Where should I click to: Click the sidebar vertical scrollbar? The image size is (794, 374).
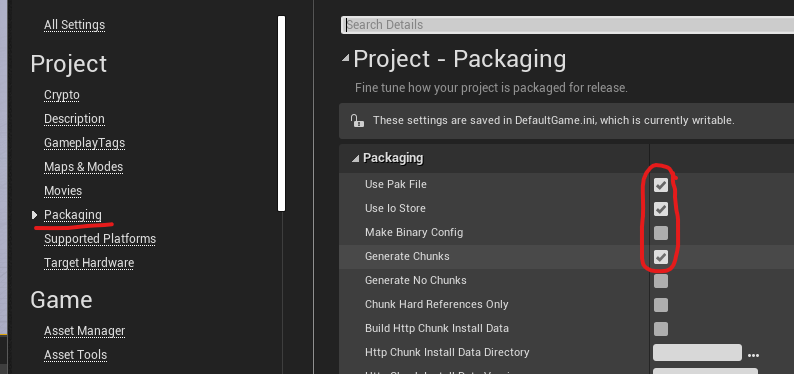[x=282, y=113]
